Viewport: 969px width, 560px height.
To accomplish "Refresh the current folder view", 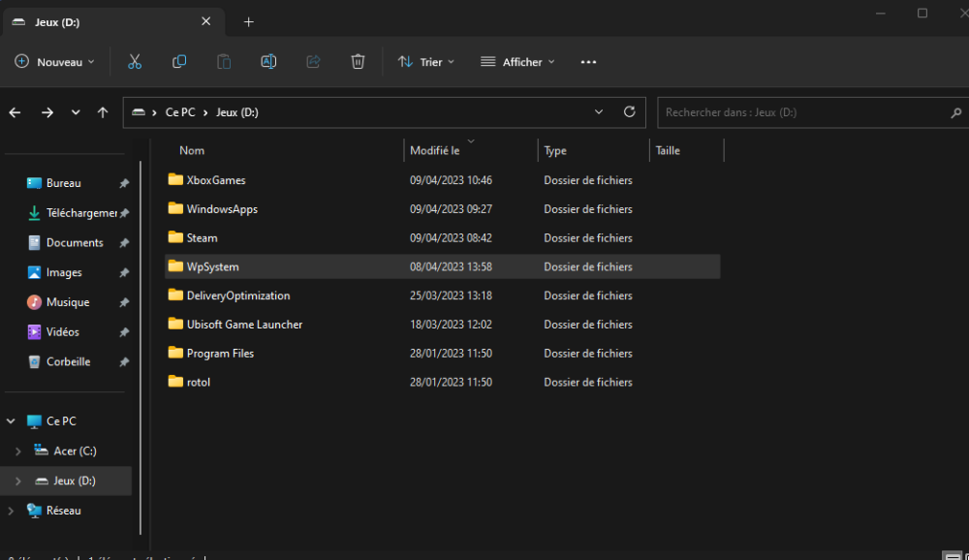I will [629, 112].
